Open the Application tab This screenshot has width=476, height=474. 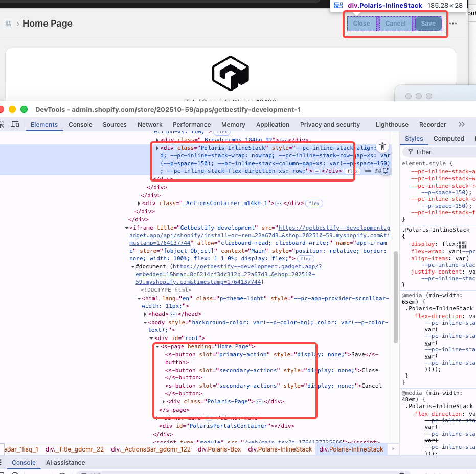(x=273, y=124)
